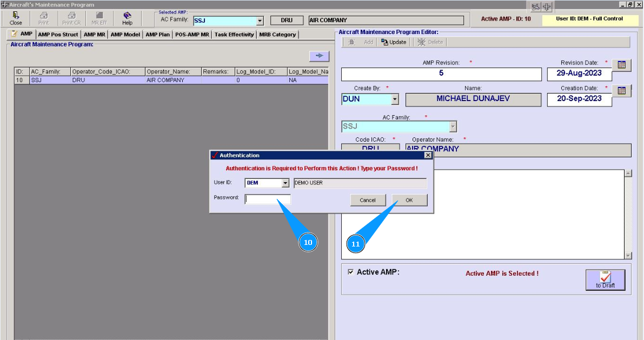Click the to Draft button
This screenshot has width=644, height=340.
606,280
